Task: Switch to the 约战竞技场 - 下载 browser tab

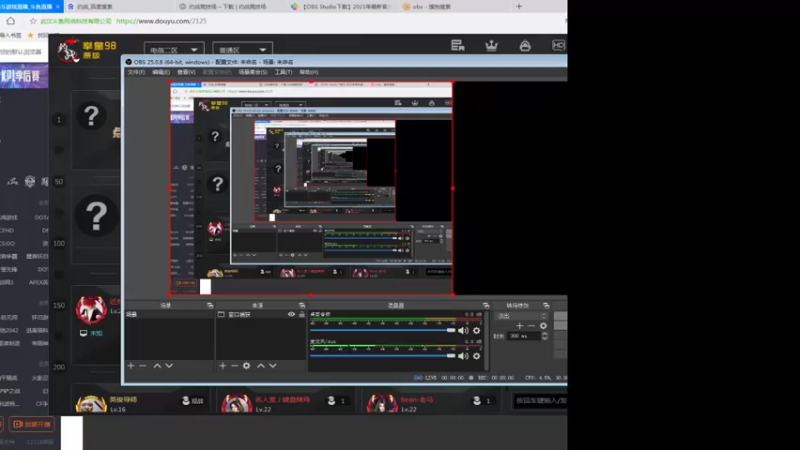Action: [228, 7]
